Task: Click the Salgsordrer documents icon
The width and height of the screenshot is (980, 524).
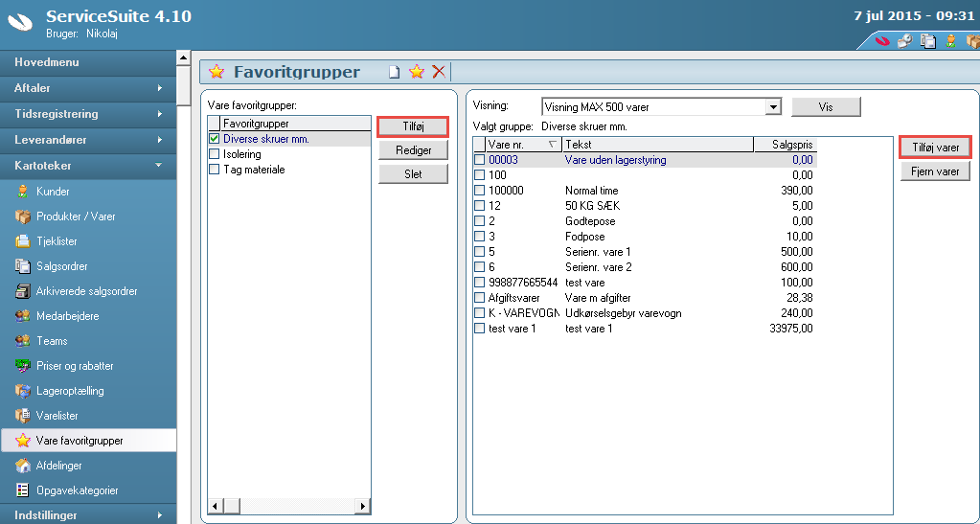Action: pos(22,266)
